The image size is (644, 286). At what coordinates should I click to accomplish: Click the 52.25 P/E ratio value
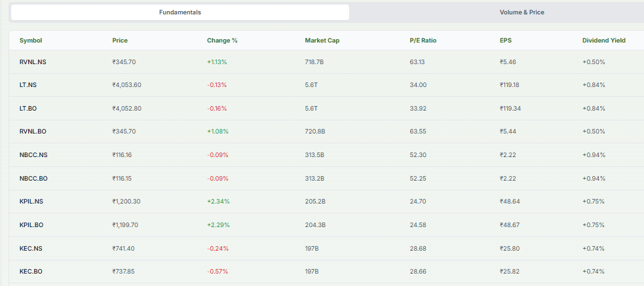pos(417,179)
